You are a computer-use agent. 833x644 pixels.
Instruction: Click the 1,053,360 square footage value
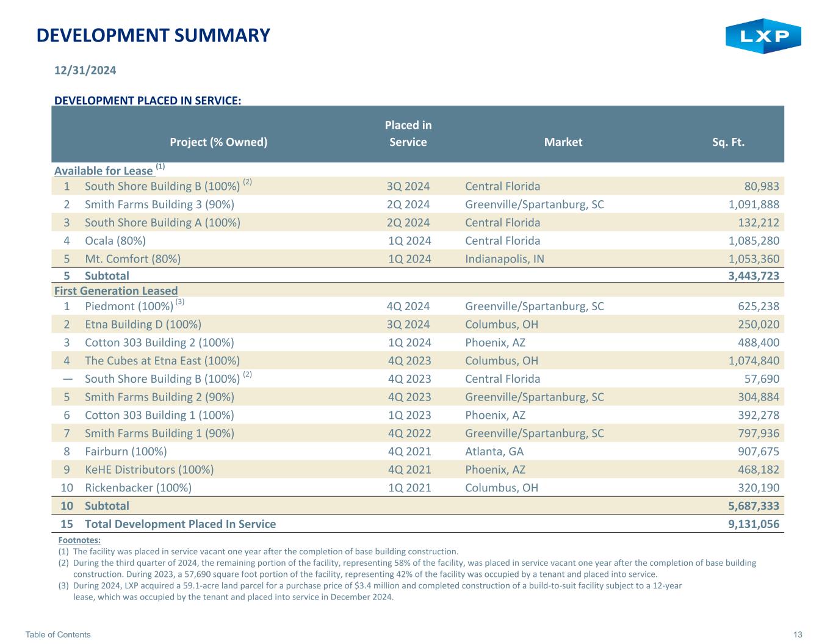click(754, 259)
